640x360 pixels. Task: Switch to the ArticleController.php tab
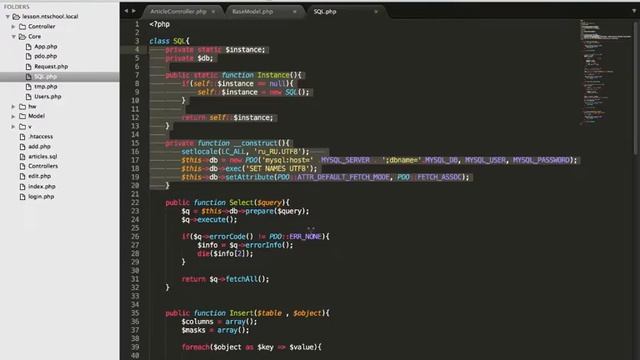178,12
